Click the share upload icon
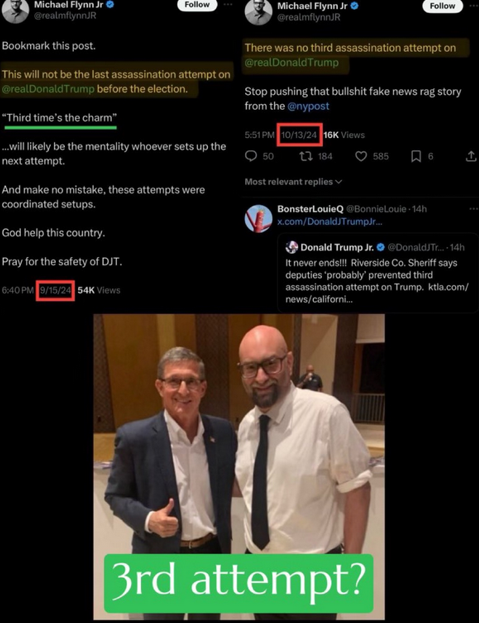 tap(471, 156)
